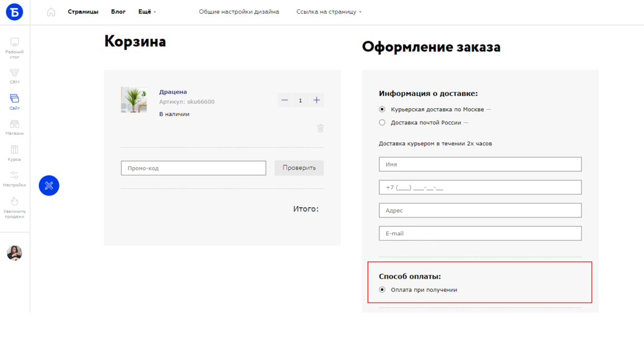
Task: Click the blue round design edit button
Action: point(49,185)
